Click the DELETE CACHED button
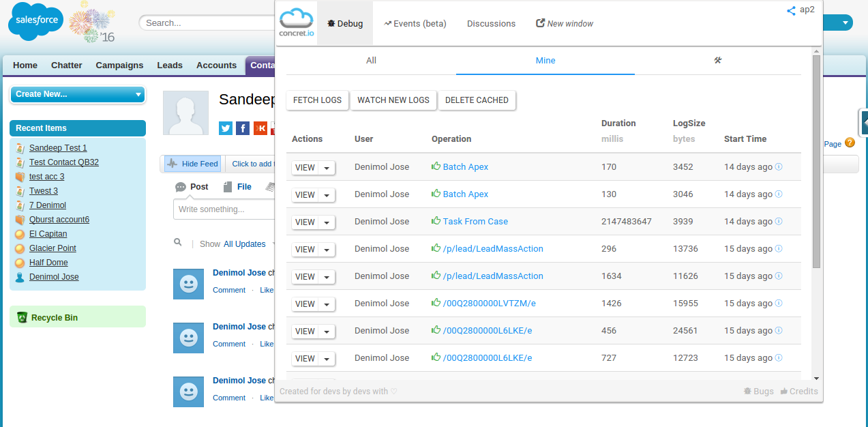The image size is (868, 427). coord(477,100)
